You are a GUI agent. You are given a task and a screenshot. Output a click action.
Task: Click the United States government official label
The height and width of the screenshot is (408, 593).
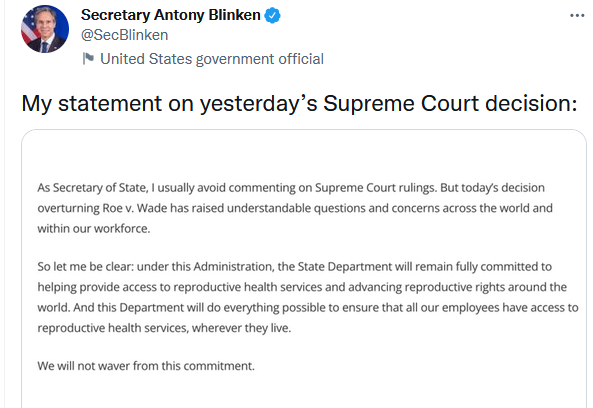coord(212,59)
